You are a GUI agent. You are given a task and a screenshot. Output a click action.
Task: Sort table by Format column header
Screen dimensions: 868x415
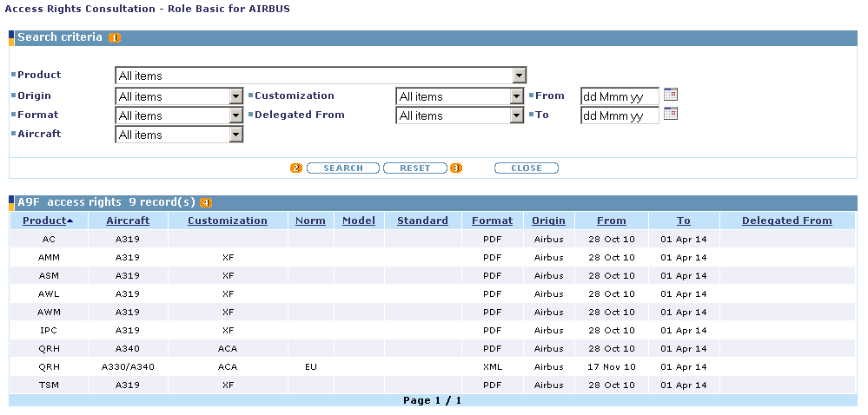[x=492, y=221]
